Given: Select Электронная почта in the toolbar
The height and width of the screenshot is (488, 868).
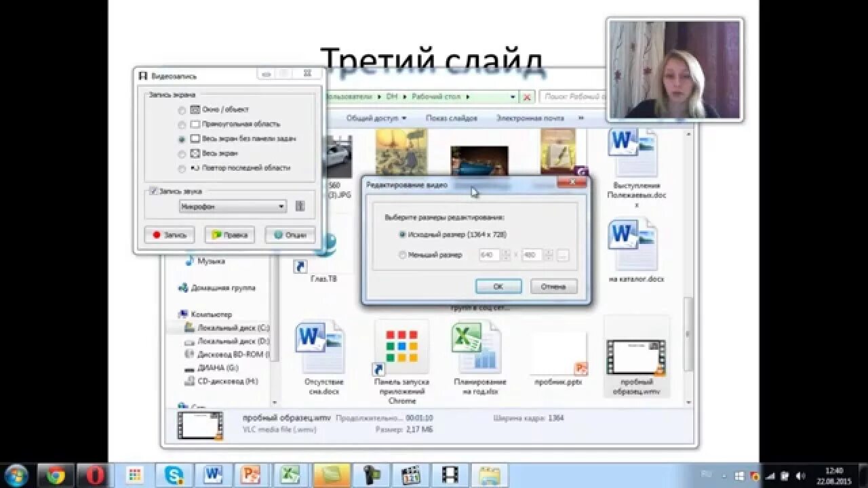Looking at the screenshot, I should tap(530, 118).
